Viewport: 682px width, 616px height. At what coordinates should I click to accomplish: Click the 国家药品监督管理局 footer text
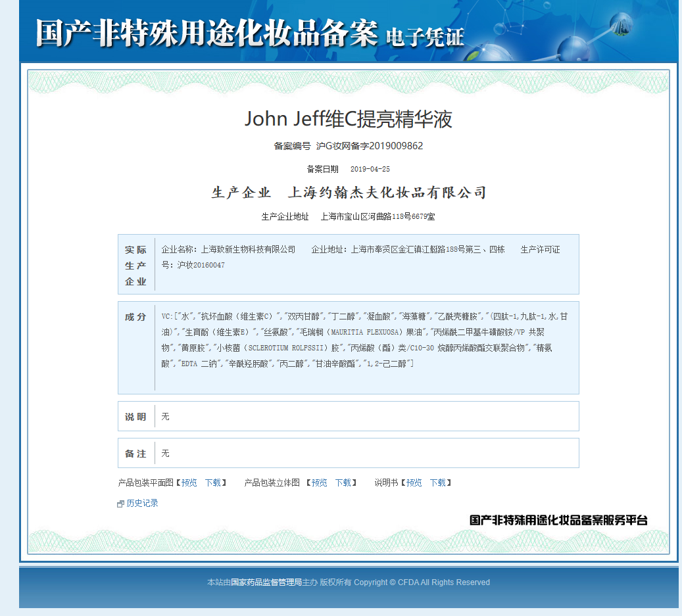(x=266, y=582)
